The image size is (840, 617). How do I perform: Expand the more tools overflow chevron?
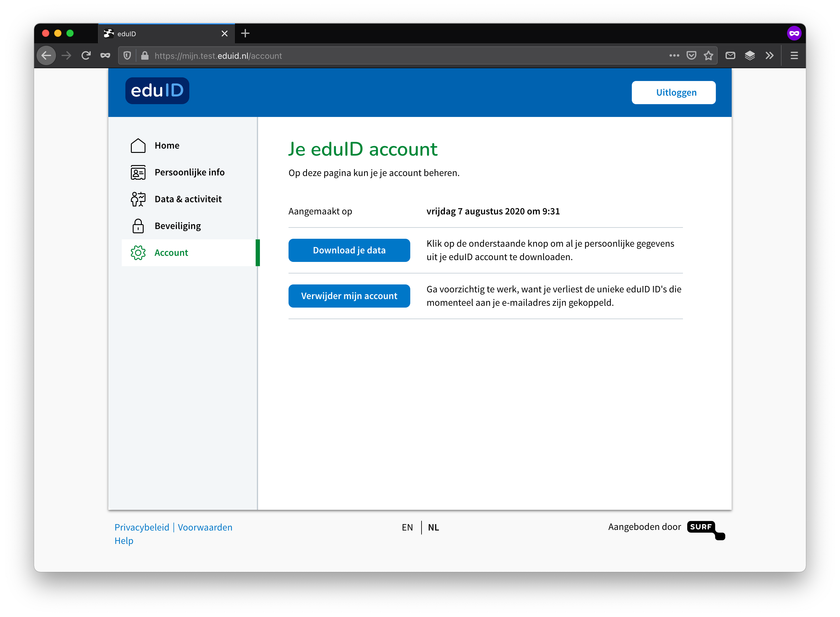click(x=769, y=56)
